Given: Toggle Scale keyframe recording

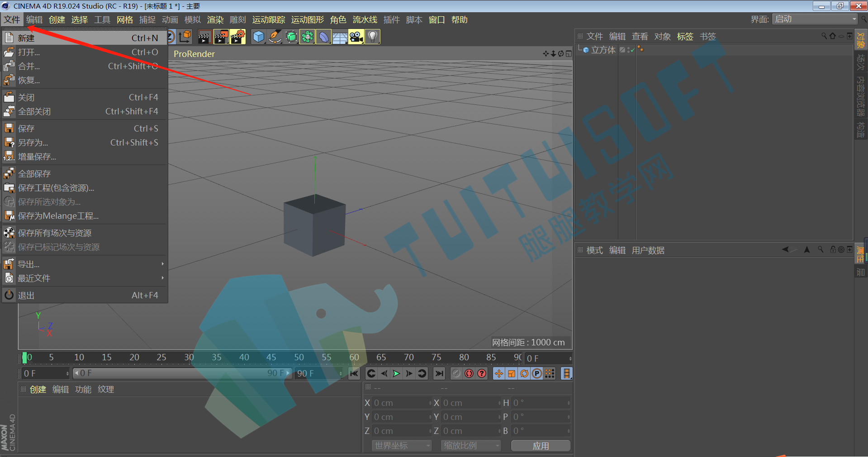Looking at the screenshot, I should point(512,373).
